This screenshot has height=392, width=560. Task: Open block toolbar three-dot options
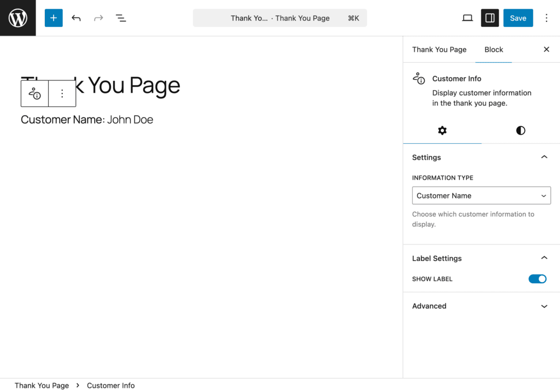[x=62, y=93]
